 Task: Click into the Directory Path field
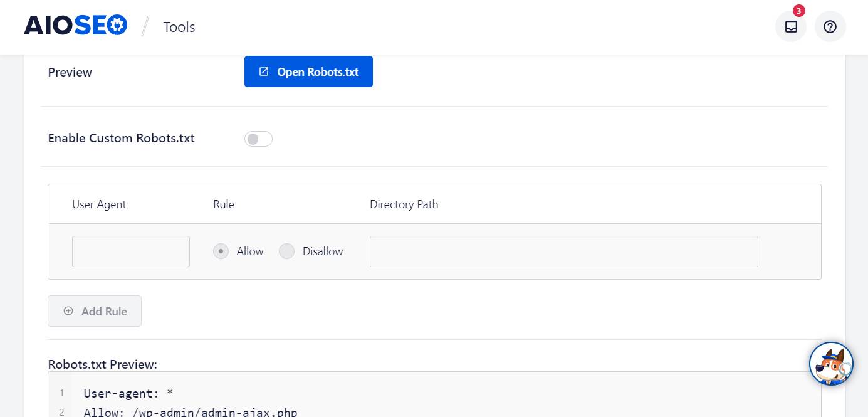point(563,251)
